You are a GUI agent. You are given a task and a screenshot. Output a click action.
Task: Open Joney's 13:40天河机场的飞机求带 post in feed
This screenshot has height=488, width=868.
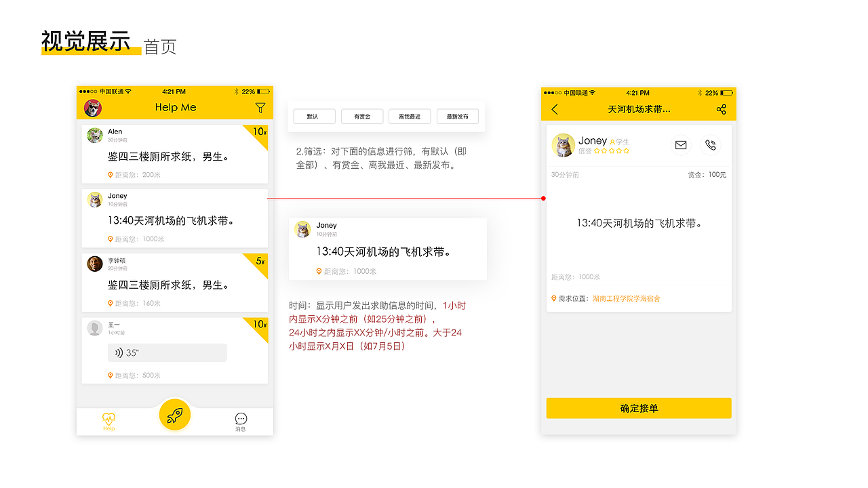172,221
